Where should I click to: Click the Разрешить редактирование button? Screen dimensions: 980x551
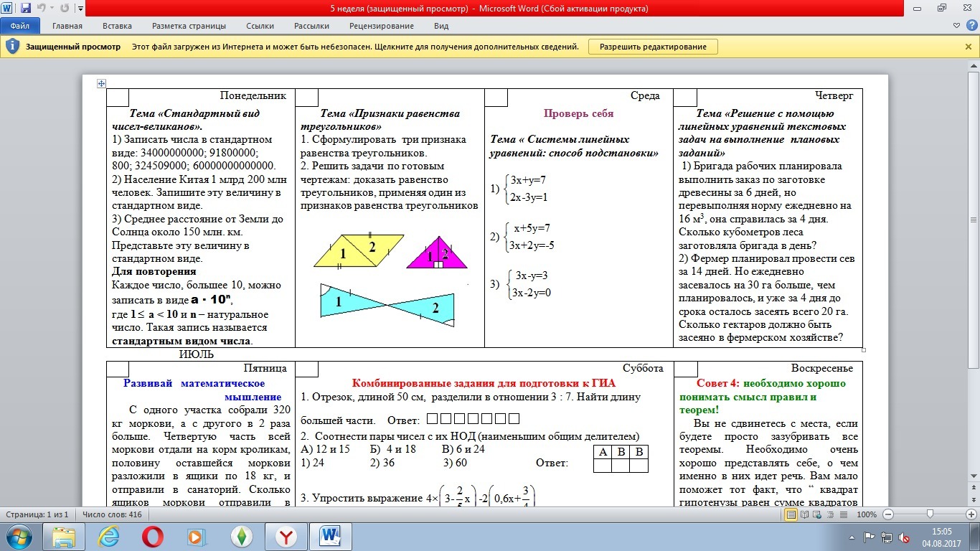(x=653, y=47)
